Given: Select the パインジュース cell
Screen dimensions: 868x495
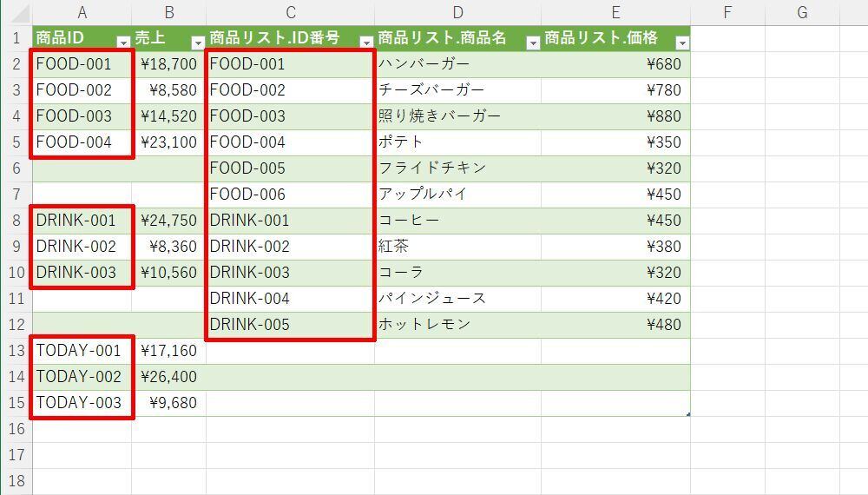Looking at the screenshot, I should point(457,299).
